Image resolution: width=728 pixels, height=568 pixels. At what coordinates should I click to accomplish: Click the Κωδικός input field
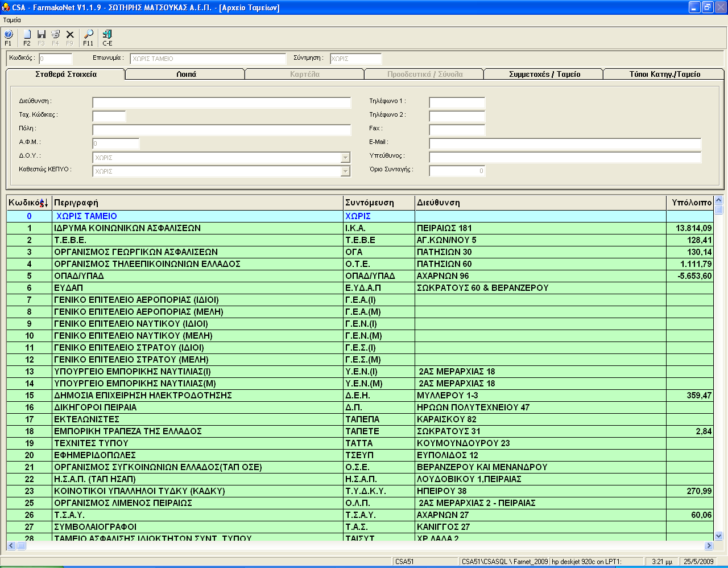pos(55,59)
